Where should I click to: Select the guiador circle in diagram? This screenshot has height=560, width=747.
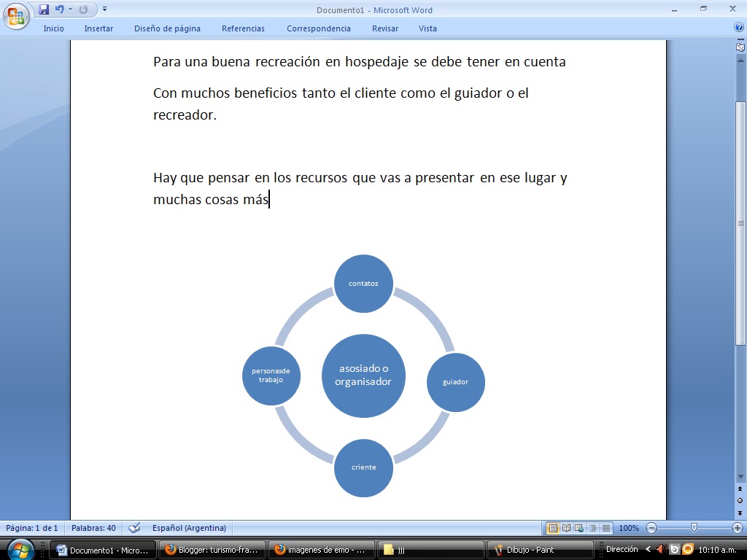pyautogui.click(x=455, y=382)
